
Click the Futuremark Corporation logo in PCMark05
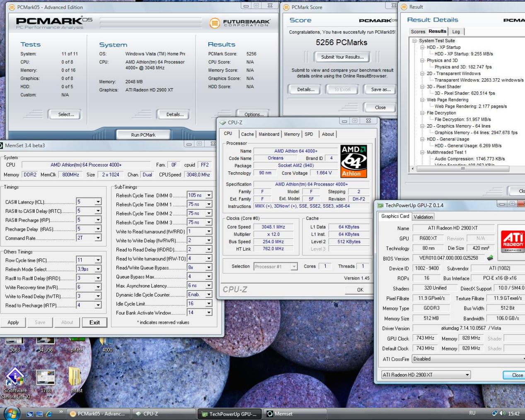(x=240, y=23)
